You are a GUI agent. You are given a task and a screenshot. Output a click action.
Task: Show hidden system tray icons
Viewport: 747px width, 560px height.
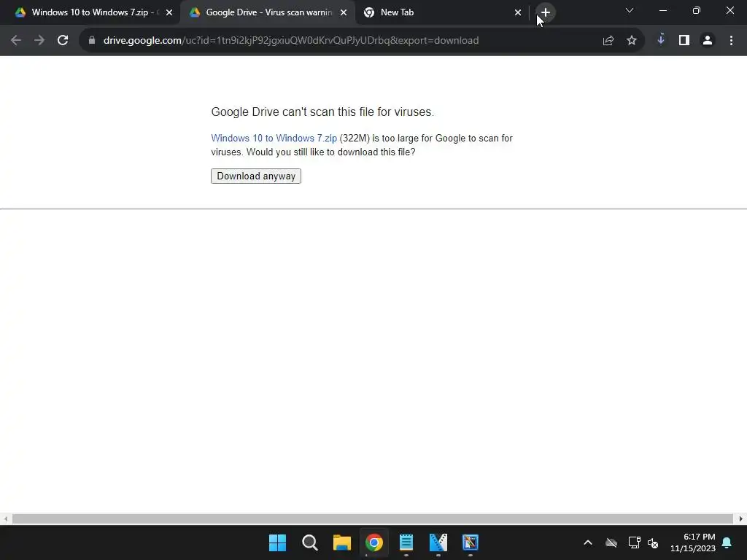click(588, 542)
